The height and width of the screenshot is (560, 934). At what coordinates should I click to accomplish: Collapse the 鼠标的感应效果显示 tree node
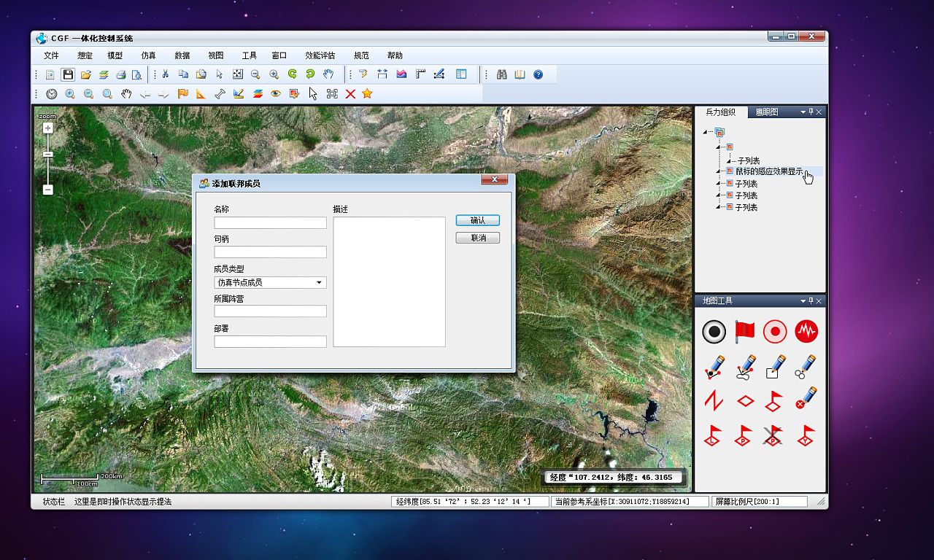719,171
